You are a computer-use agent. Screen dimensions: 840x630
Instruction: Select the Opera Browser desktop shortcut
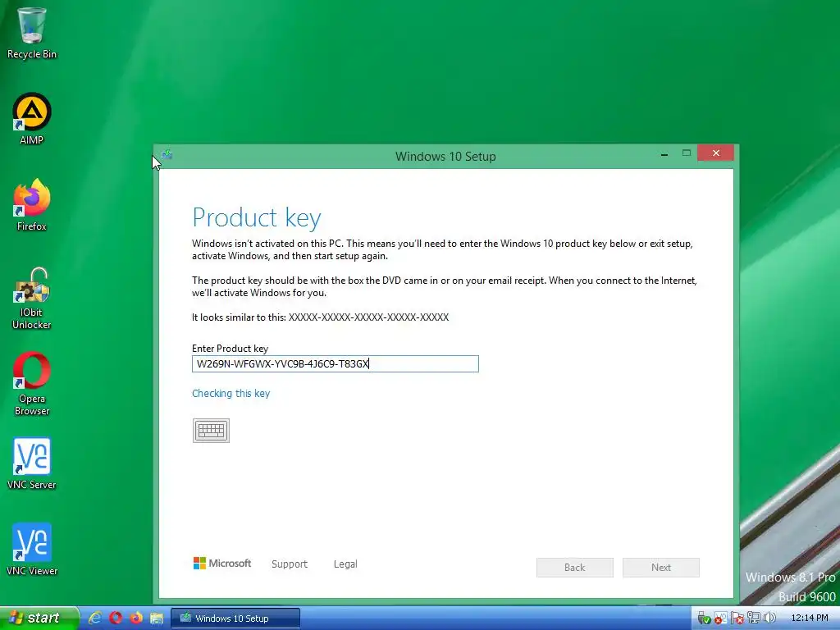click(x=32, y=384)
